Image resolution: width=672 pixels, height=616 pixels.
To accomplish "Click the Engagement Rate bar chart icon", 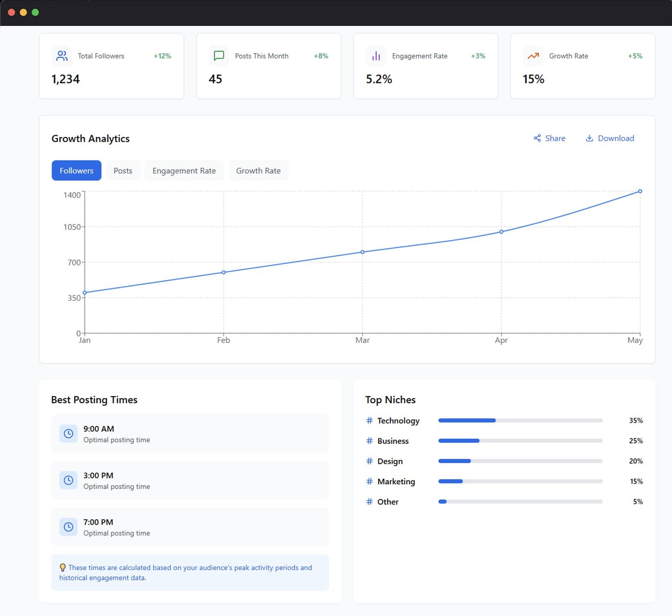I will [376, 56].
